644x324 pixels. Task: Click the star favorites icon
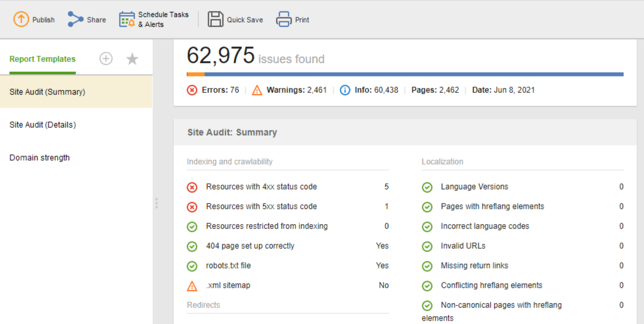pos(132,59)
